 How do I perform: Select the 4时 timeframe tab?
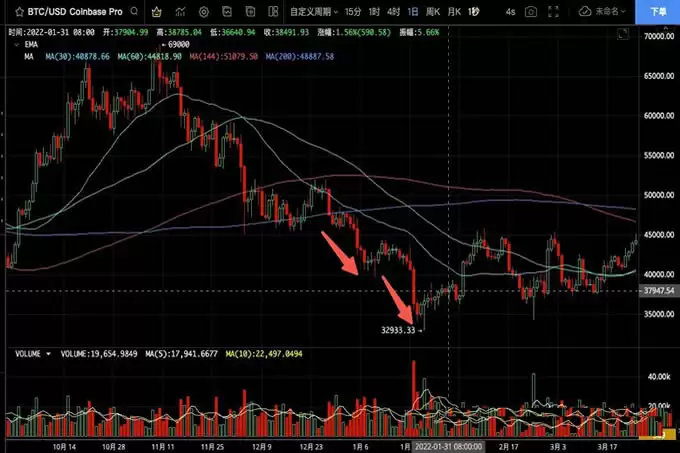394,14
